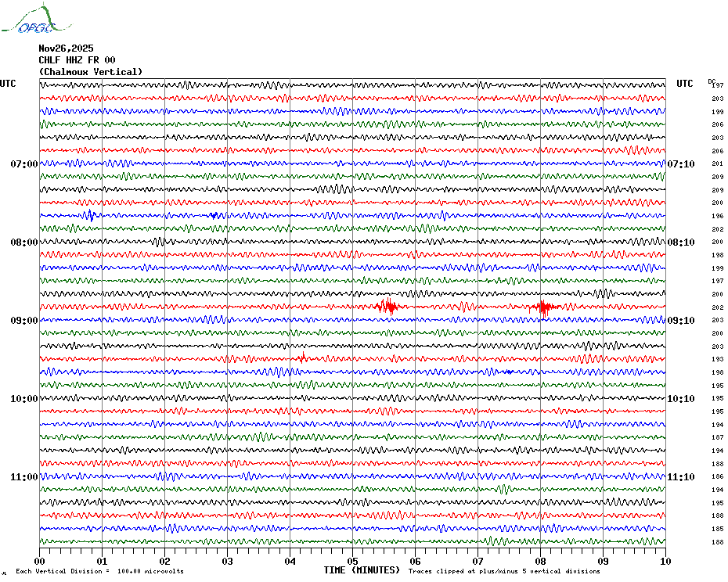Screen dimensions: 728x582
Task: Select the date text Nov26,2025
Action: (x=66, y=48)
